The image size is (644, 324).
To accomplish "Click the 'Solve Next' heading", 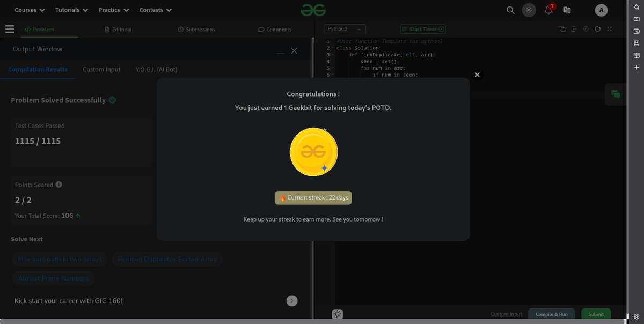I will pos(27,239).
